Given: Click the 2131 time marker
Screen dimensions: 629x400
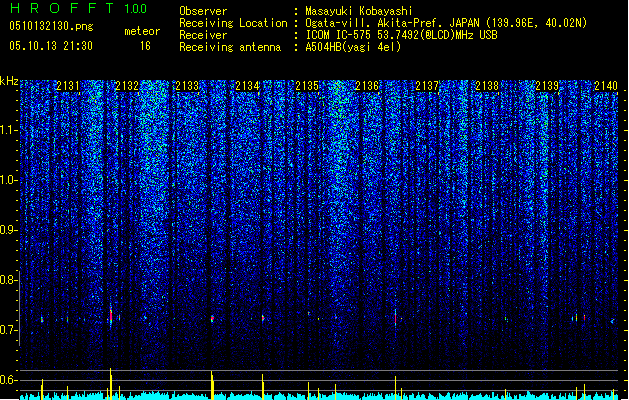Looking at the screenshot, I should coord(68,86).
